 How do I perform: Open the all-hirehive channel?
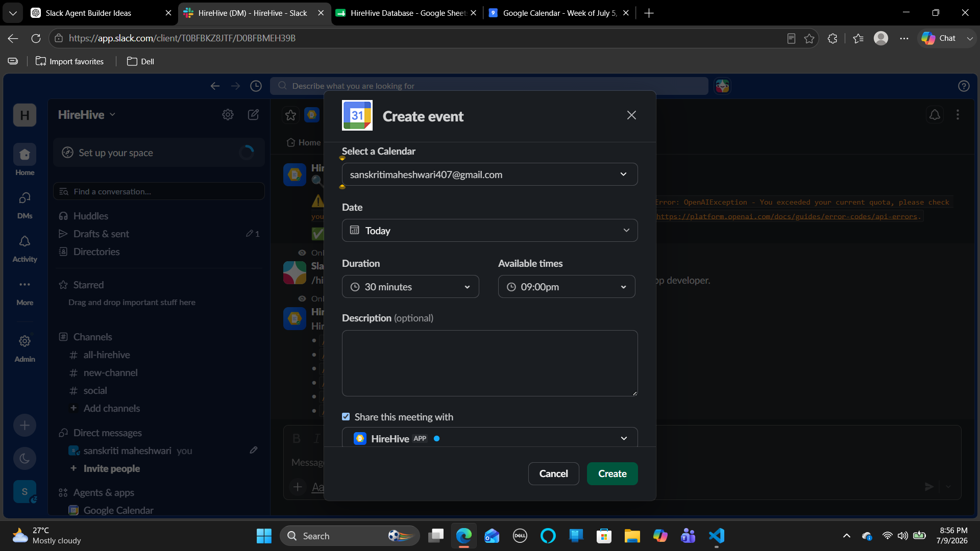tap(159, 355)
